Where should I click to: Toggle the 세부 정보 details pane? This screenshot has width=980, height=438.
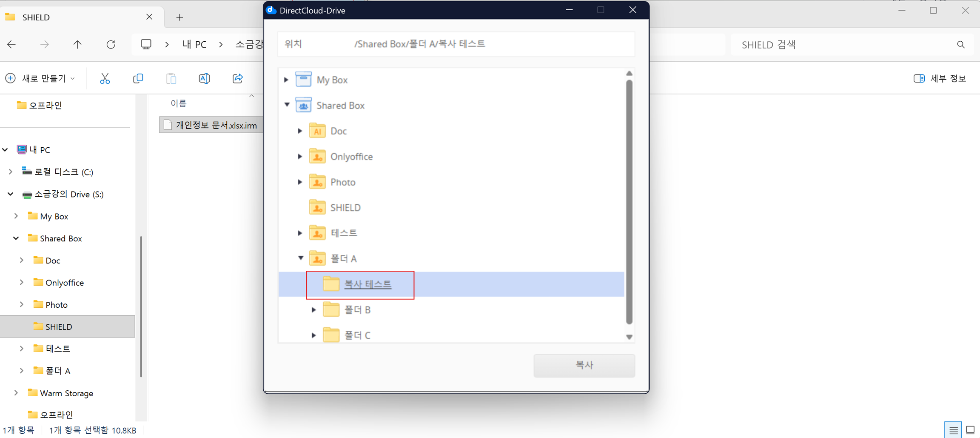click(x=940, y=78)
